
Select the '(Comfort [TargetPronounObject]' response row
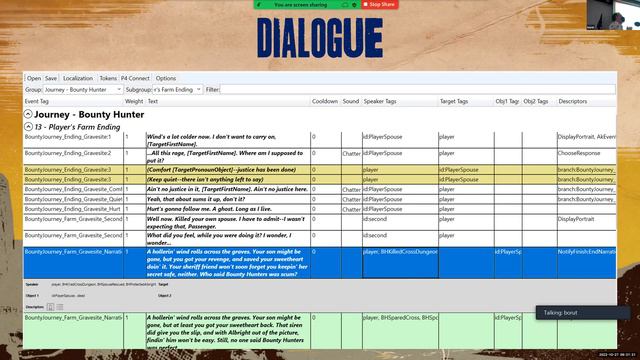(x=320, y=169)
